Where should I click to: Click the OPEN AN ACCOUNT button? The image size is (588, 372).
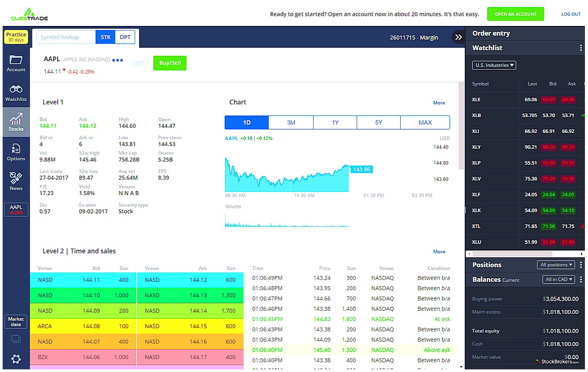tap(515, 14)
